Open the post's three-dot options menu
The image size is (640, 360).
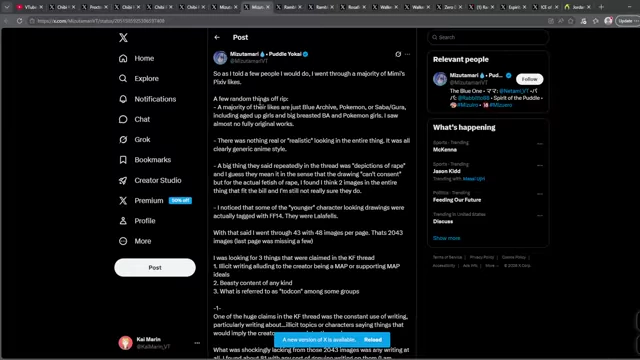[x=407, y=54]
